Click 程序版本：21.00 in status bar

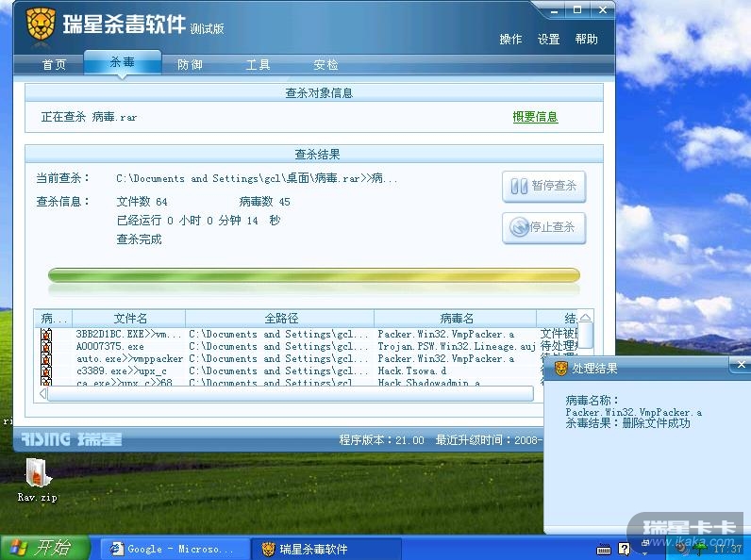click(x=382, y=440)
